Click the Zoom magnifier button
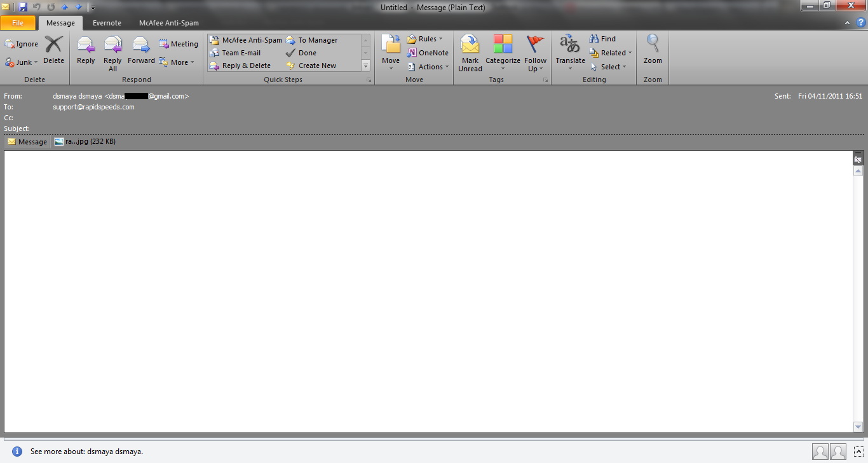Screen dimensions: 868x463 [653, 50]
